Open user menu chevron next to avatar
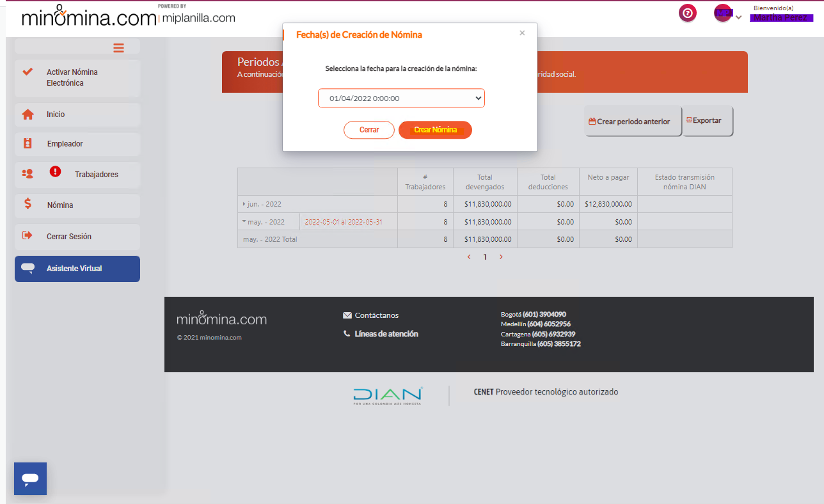 point(738,17)
